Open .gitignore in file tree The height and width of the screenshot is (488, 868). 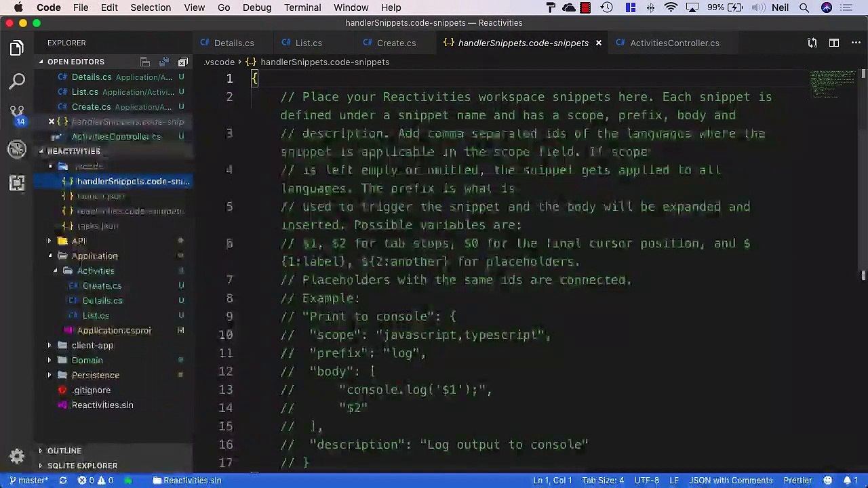(92, 390)
